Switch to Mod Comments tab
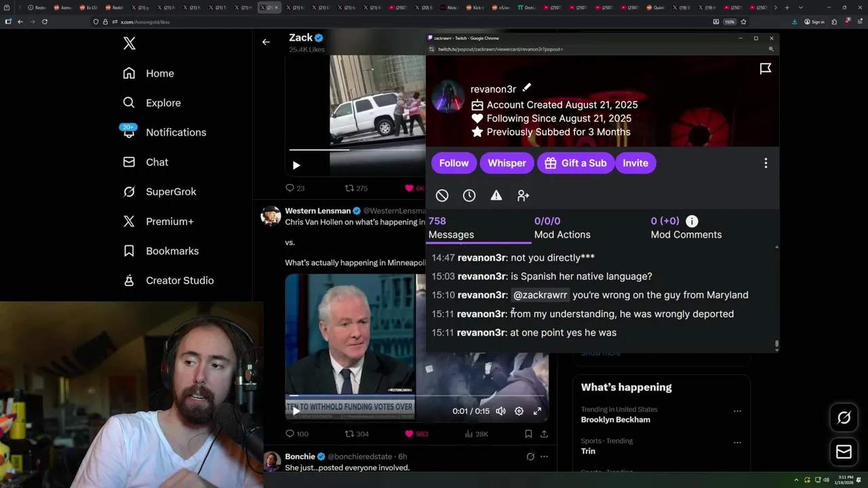This screenshot has width=868, height=488. coord(686,228)
